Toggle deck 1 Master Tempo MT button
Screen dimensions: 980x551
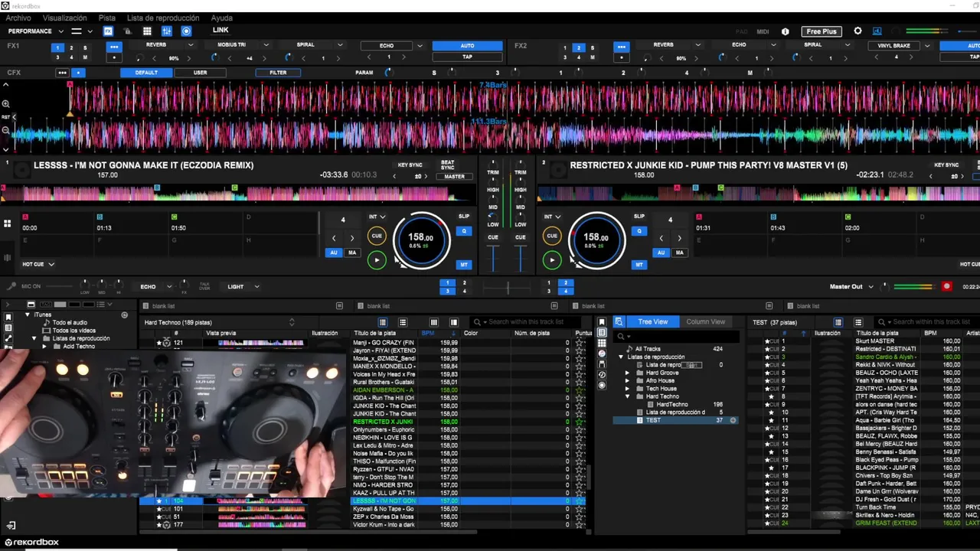point(464,265)
